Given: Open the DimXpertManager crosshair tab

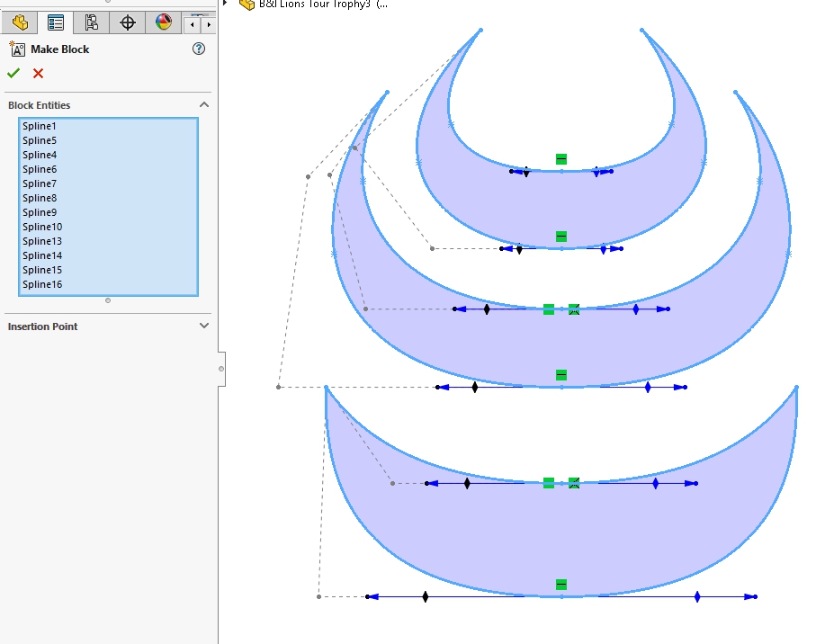Looking at the screenshot, I should [128, 22].
